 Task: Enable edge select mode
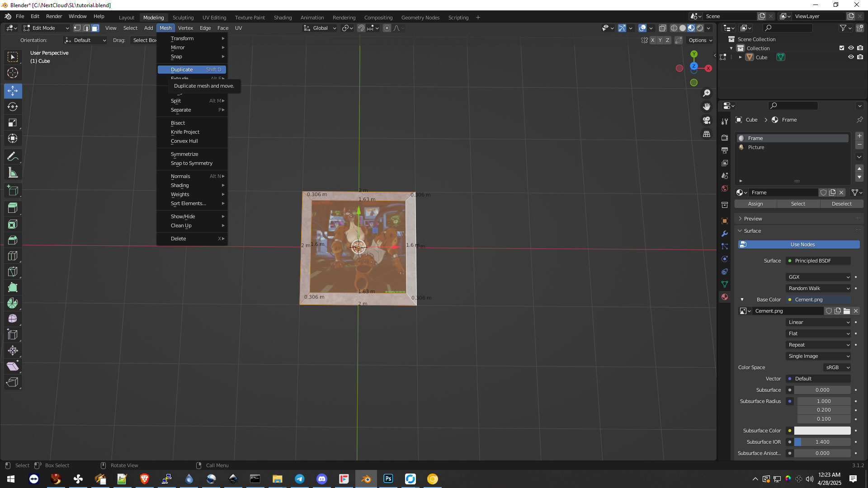click(x=86, y=28)
